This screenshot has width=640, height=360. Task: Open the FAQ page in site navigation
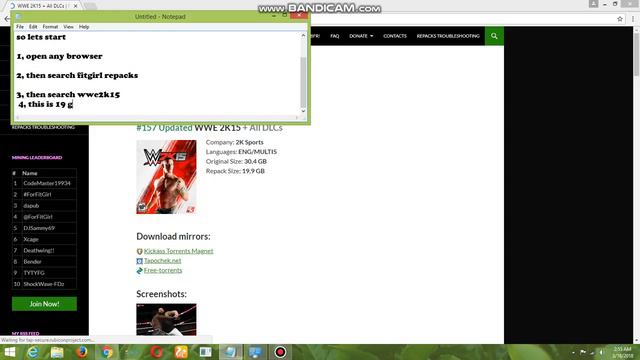(x=335, y=36)
